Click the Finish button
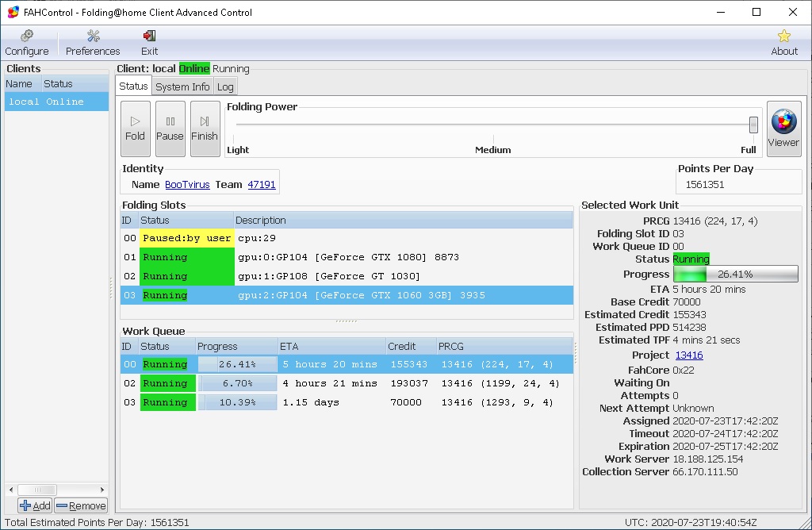 coord(205,129)
